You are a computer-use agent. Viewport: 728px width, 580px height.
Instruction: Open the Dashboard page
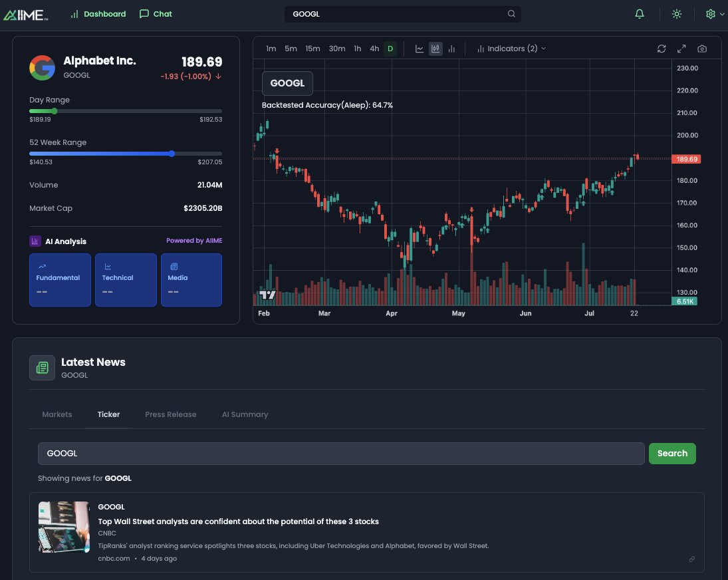point(98,14)
